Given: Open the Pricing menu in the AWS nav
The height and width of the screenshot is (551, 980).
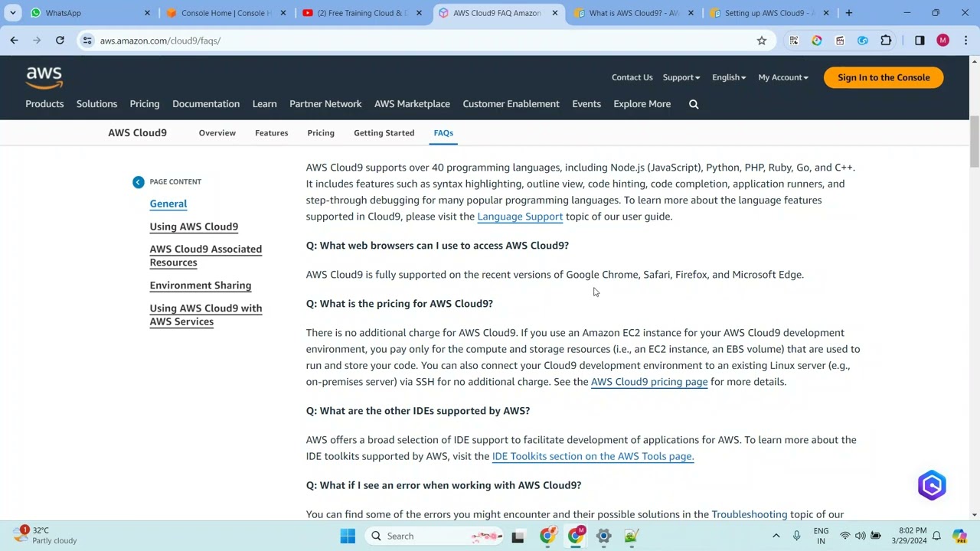Looking at the screenshot, I should point(145,104).
